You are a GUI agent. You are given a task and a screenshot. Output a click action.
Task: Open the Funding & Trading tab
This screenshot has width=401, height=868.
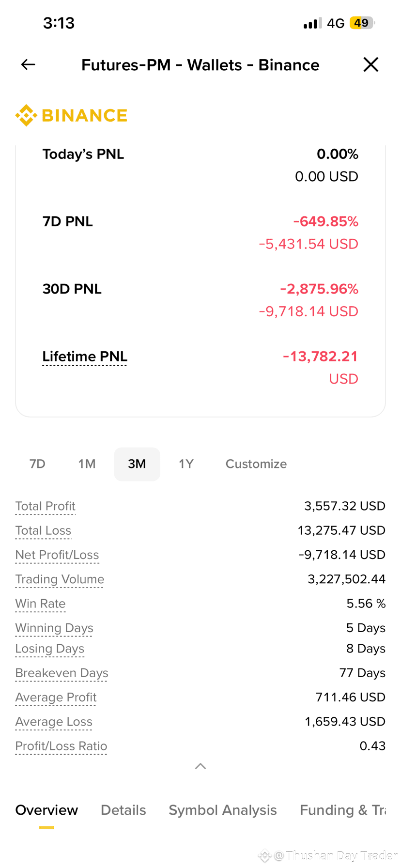pos(343,810)
